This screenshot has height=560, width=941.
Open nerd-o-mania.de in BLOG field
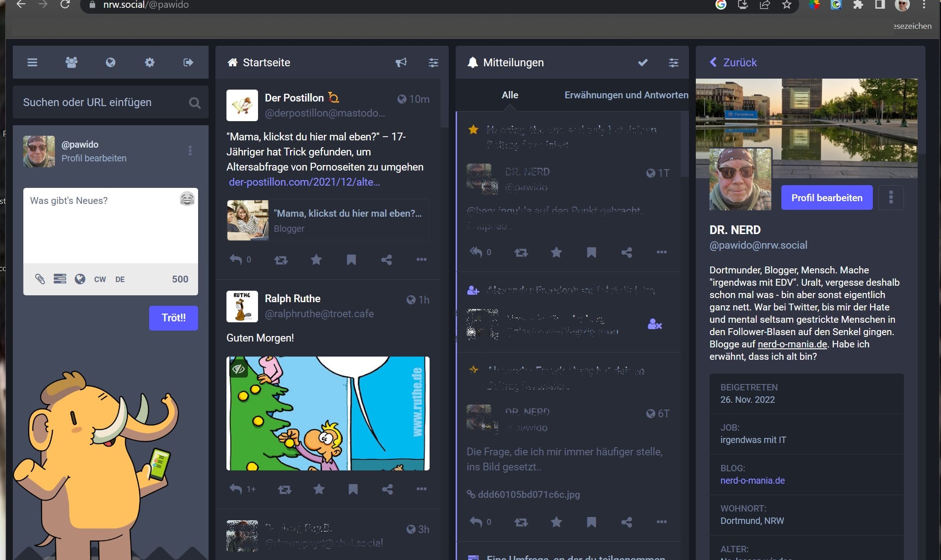pos(753,480)
